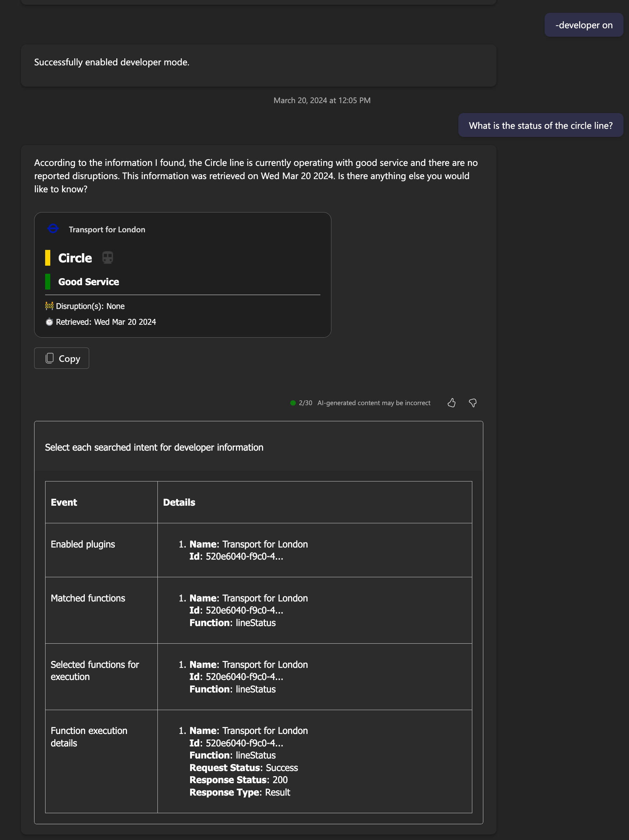The width and height of the screenshot is (629, 840).
Task: Click the plugin name in Enabled plugins details
Action: click(x=248, y=544)
